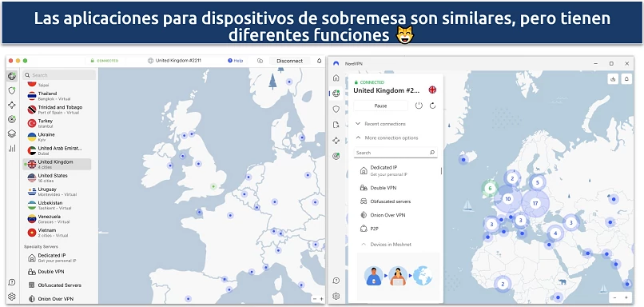Open Threat Protection shield icon in Mac sidebar
The image size is (644, 307).
pos(12,91)
